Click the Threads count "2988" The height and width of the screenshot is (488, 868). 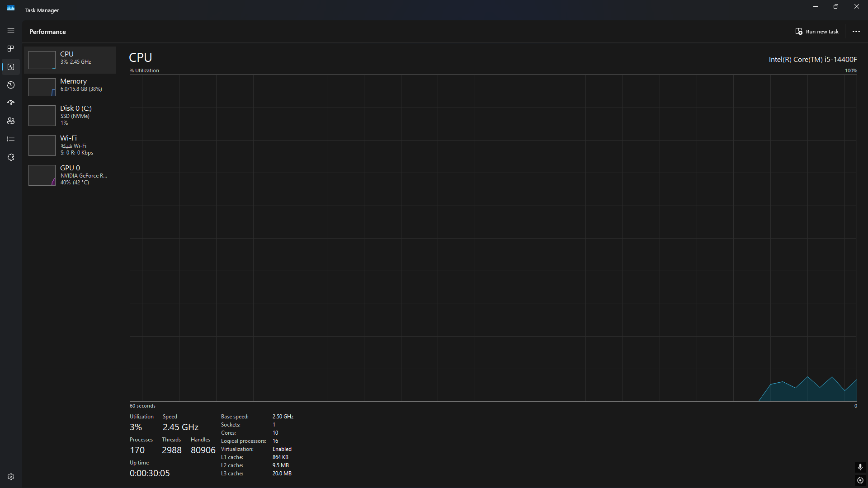click(172, 450)
